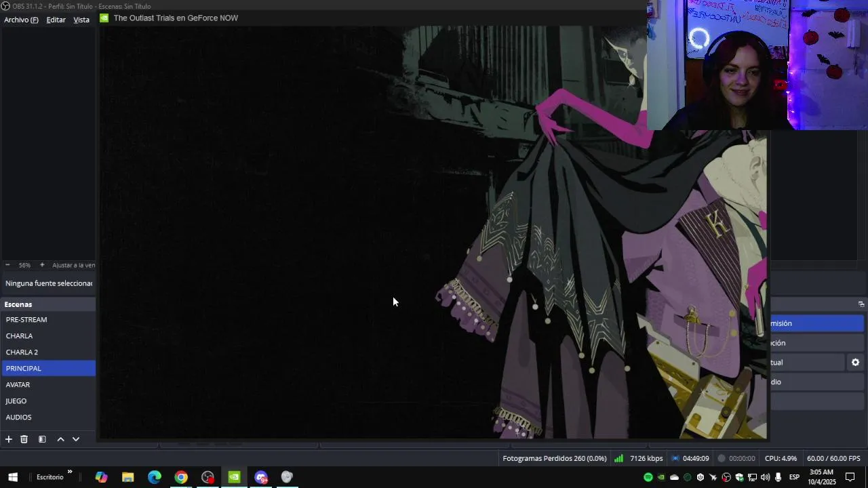Image resolution: width=868 pixels, height=488 pixels.
Task: Open the Vista menu
Action: 81,20
